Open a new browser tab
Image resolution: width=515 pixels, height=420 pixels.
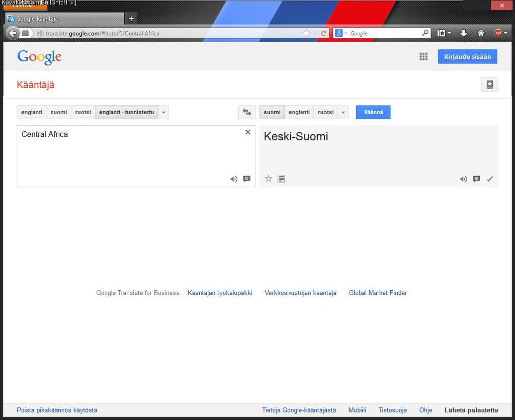click(x=131, y=19)
